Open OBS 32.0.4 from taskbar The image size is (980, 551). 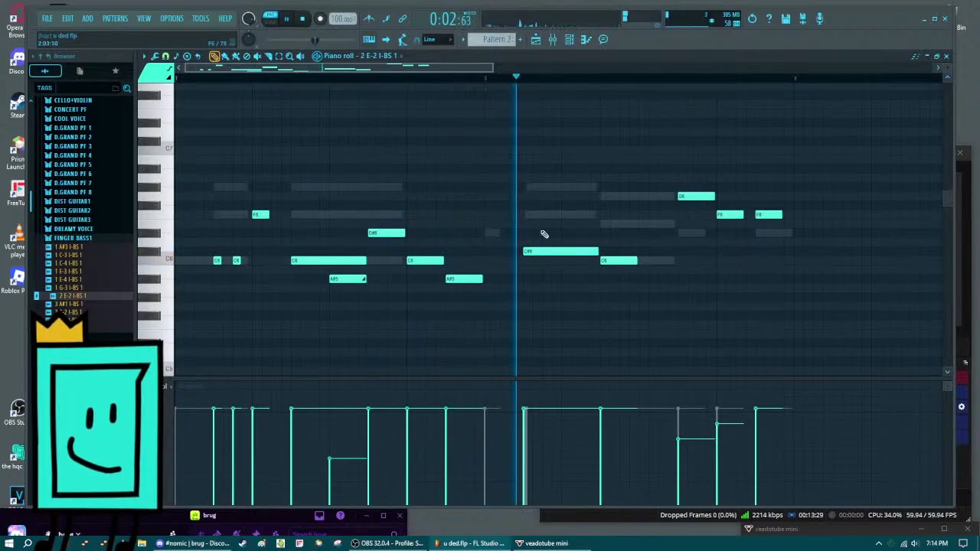click(x=387, y=543)
